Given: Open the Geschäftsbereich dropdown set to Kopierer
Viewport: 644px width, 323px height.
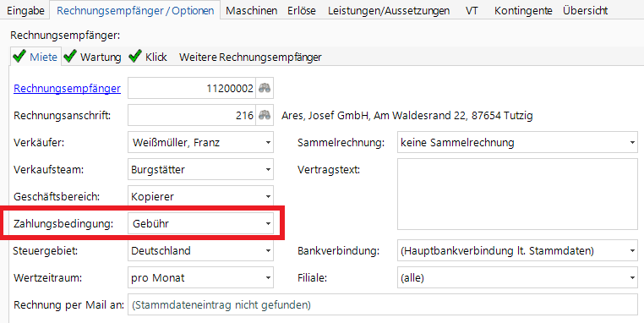Looking at the screenshot, I should click(200, 196).
